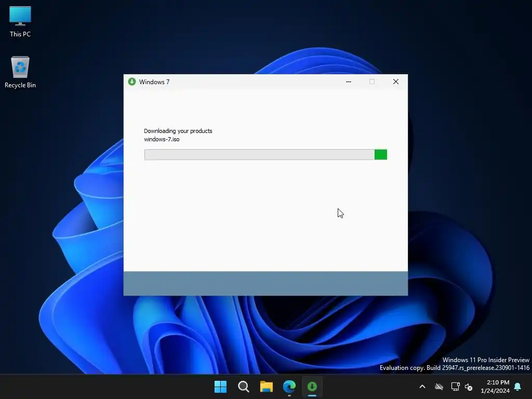Open notifications bell icon
Viewport: 532px width, 399px height.
click(518, 387)
